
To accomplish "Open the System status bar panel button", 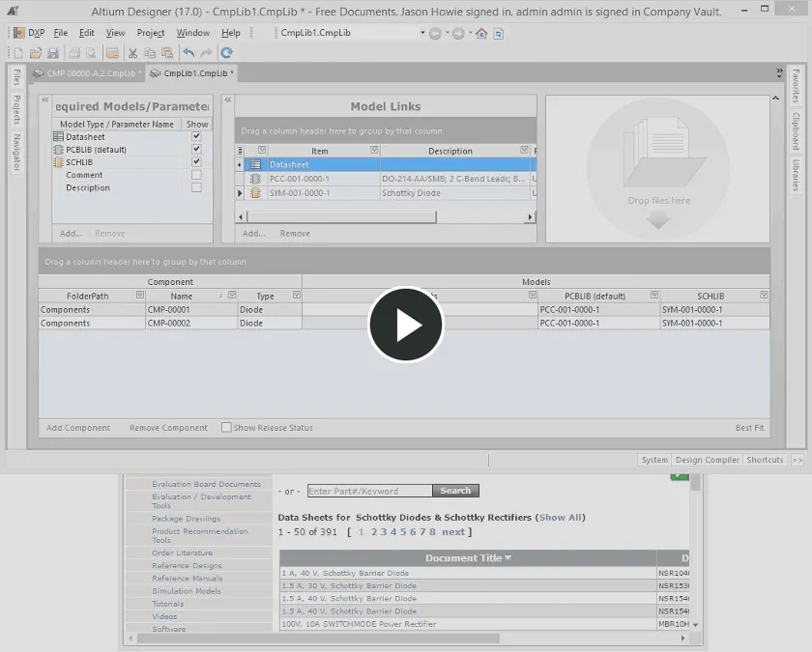I will point(654,460).
